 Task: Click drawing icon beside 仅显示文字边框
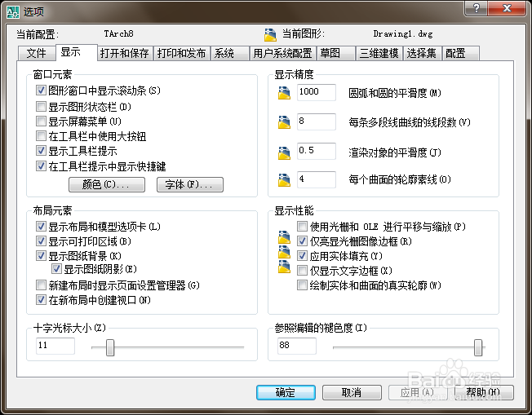tap(284, 266)
